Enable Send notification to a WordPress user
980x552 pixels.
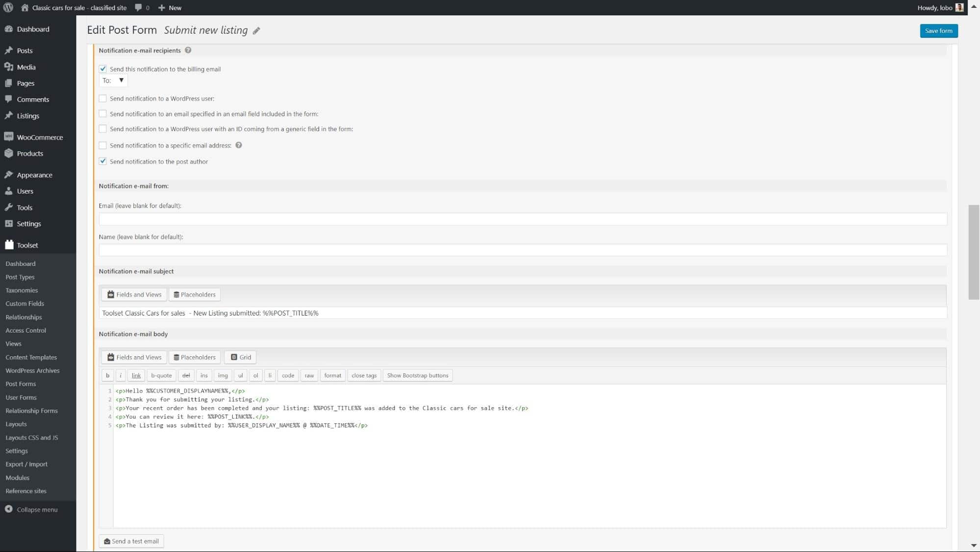coord(102,98)
